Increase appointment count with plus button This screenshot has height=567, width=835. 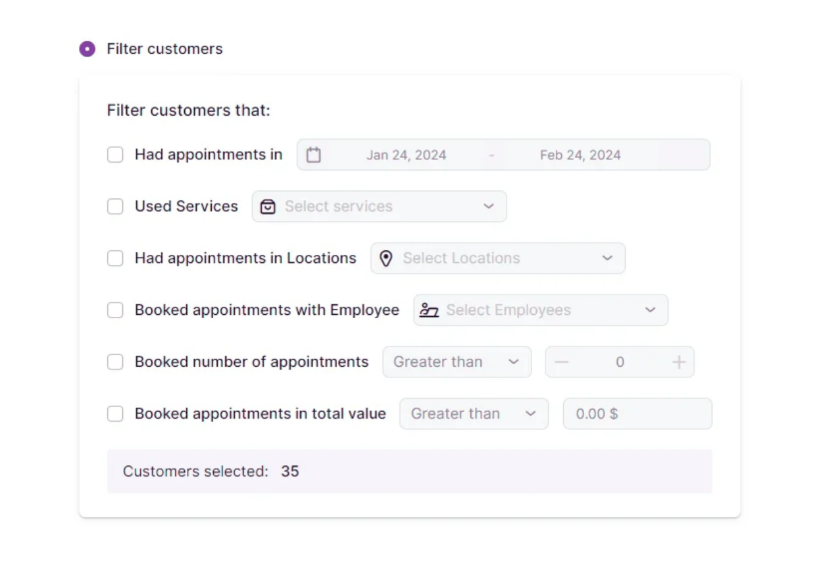pos(679,362)
